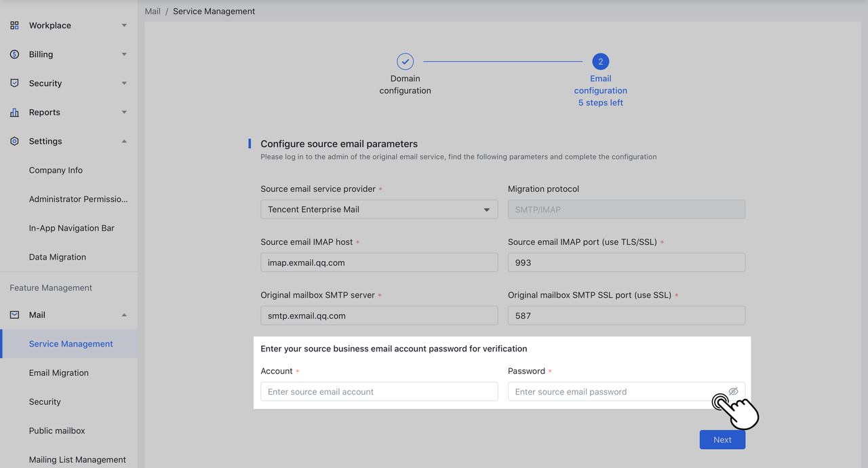The image size is (868, 468).
Task: Click the Reports menu label
Action: point(44,113)
